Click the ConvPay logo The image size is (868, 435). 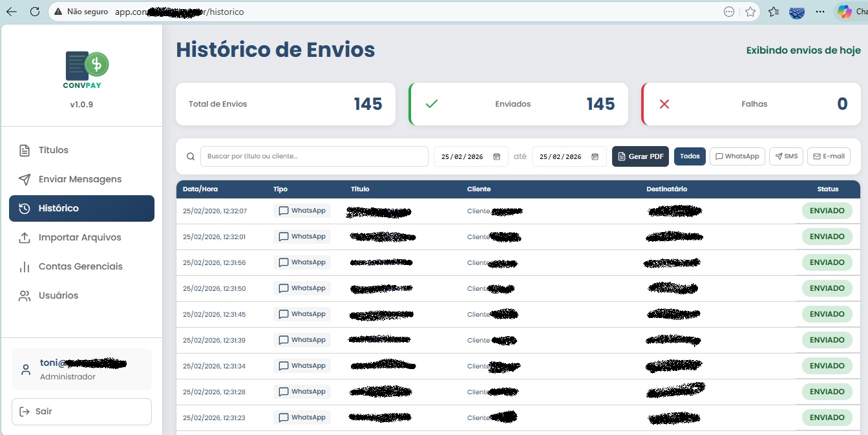[81, 67]
